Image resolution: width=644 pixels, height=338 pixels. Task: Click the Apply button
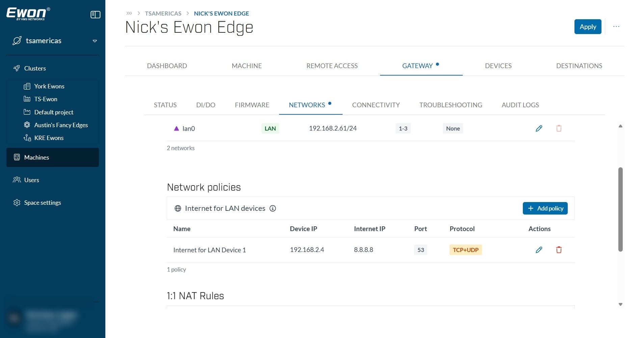(588, 27)
